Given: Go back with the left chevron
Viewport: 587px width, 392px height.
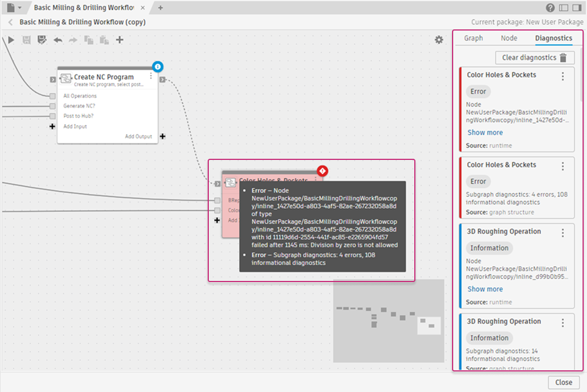Looking at the screenshot, I should click(11, 22).
